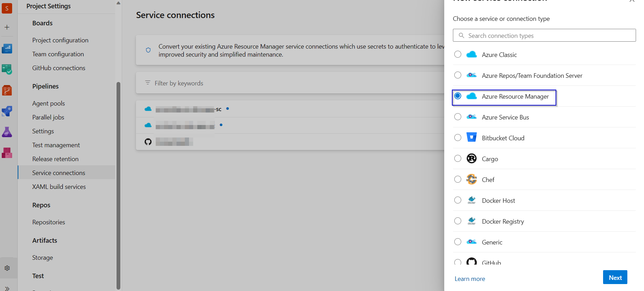Select the Azure Resource Manager radio button
The image size is (644, 291).
tap(458, 96)
